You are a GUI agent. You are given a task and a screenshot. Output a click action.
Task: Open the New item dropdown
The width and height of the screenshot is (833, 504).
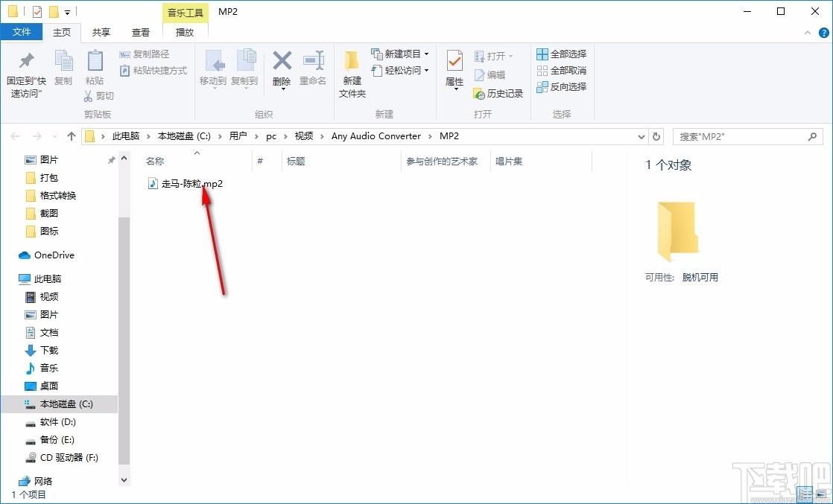[x=400, y=54]
